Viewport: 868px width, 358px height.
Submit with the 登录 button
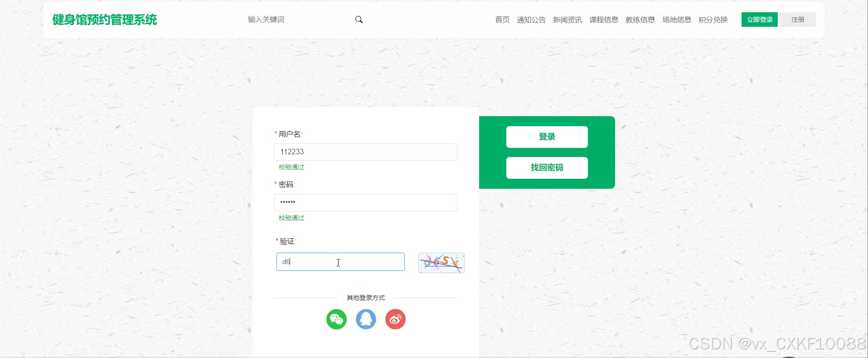[547, 137]
